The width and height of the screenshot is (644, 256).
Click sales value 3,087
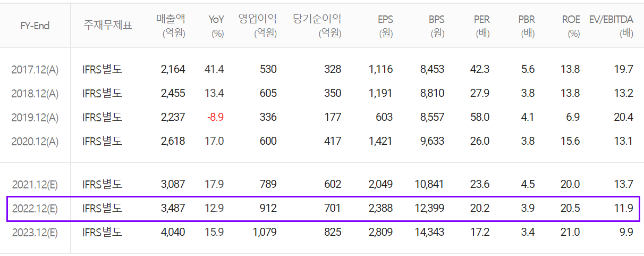click(173, 184)
